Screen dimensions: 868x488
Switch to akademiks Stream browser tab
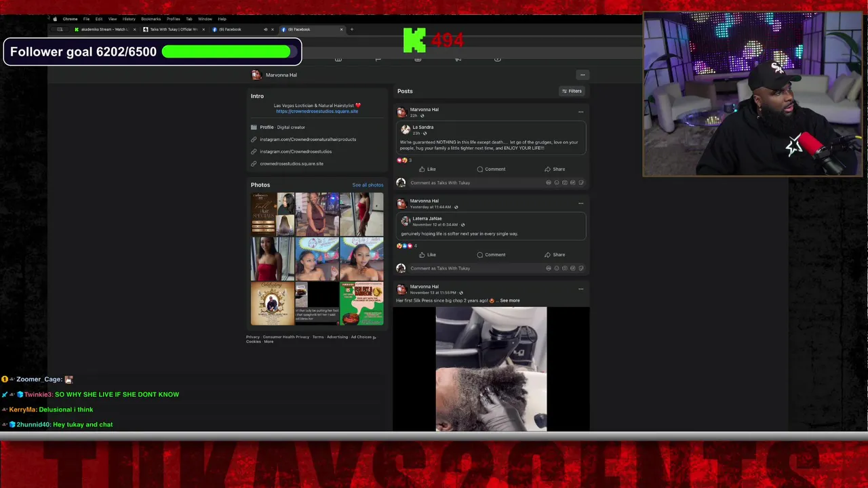coord(103,29)
